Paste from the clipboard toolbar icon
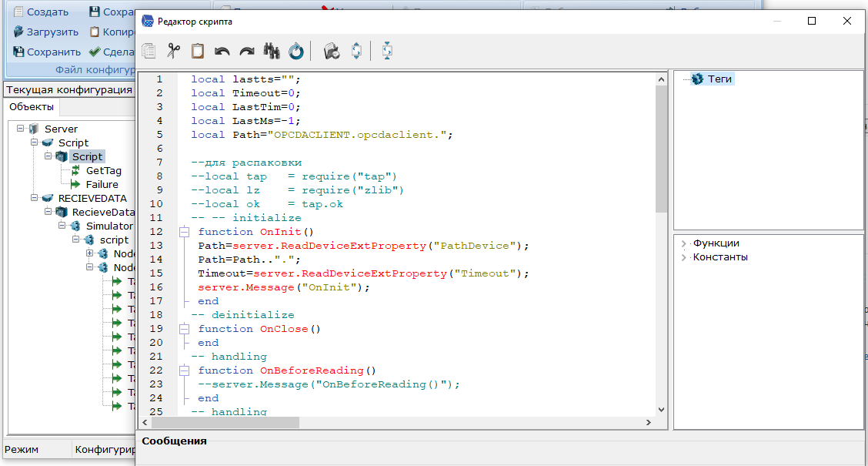Image resolution: width=868 pixels, height=466 pixels. (x=198, y=51)
